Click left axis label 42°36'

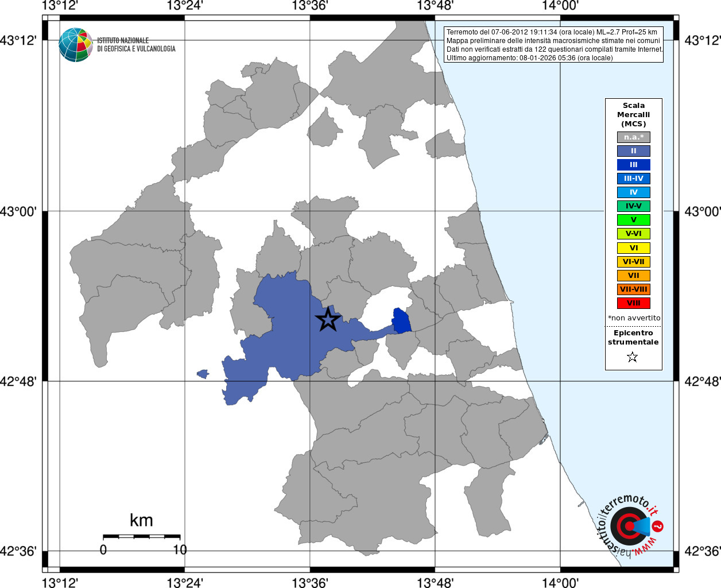tap(18, 551)
